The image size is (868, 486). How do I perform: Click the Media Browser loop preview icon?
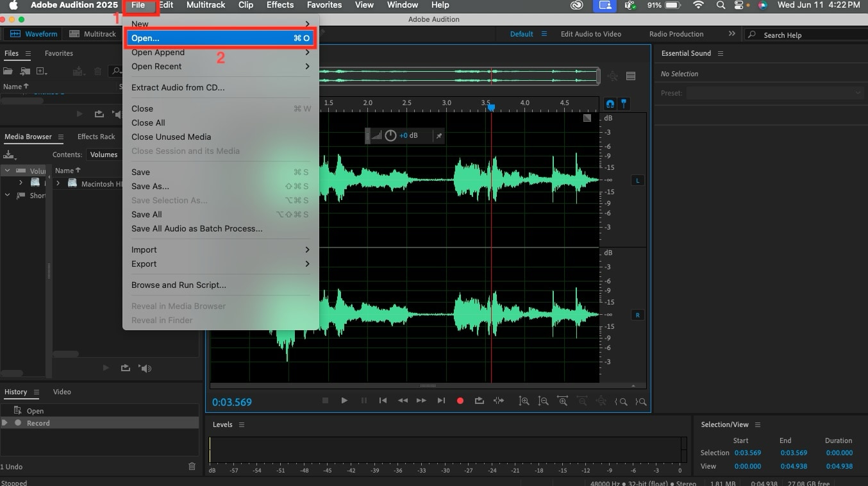[x=125, y=368]
